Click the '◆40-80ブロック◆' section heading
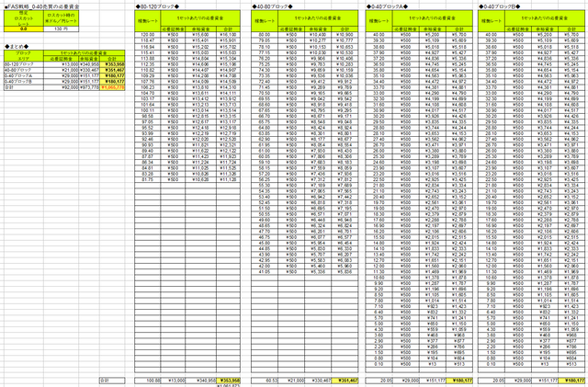This screenshot has width=588, height=387. point(273,6)
